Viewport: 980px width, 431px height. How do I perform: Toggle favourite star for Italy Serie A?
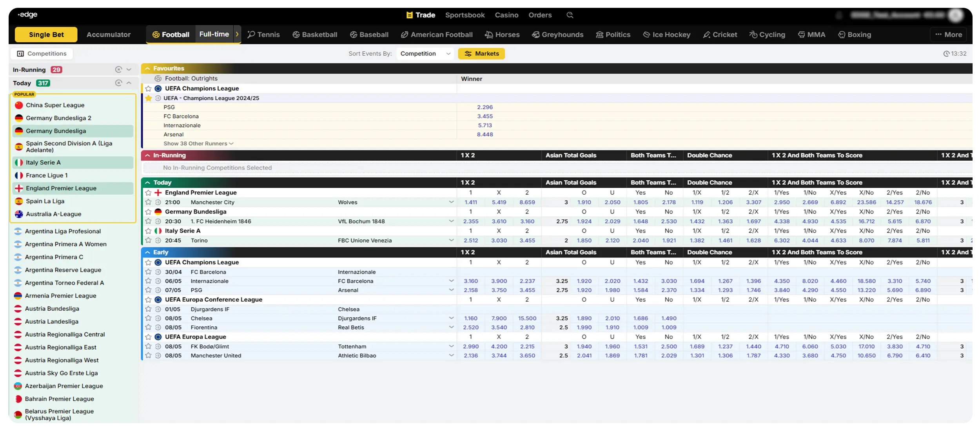pos(148,231)
